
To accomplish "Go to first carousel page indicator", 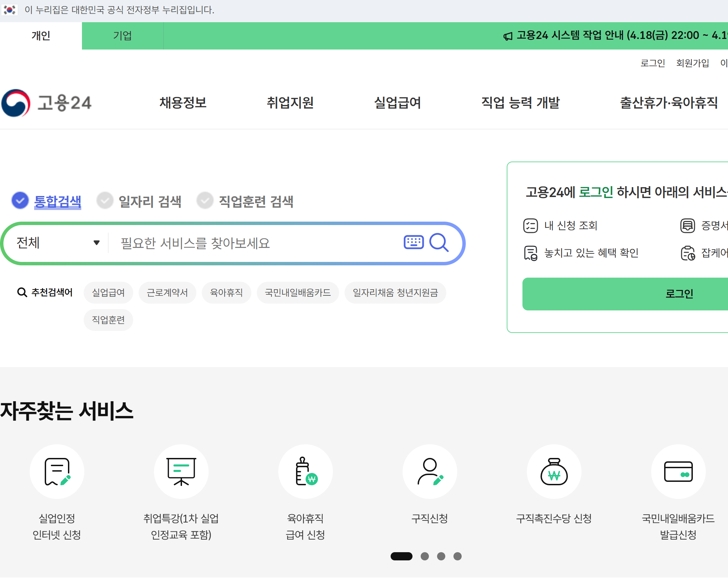I will 402,556.
